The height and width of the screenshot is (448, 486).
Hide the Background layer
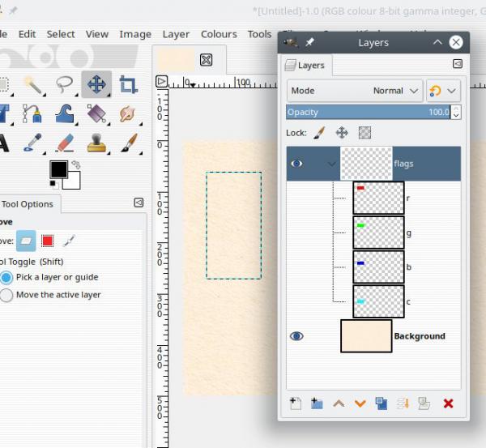pyautogui.click(x=296, y=336)
